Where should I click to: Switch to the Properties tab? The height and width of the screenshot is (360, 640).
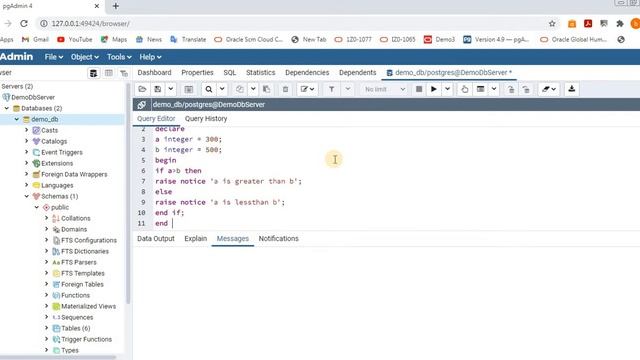pyautogui.click(x=197, y=72)
